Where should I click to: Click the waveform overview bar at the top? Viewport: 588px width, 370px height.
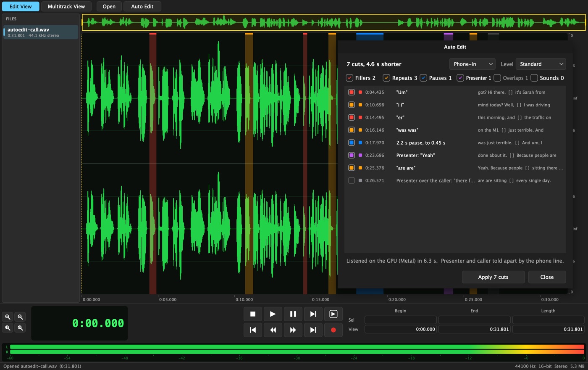(333, 22)
